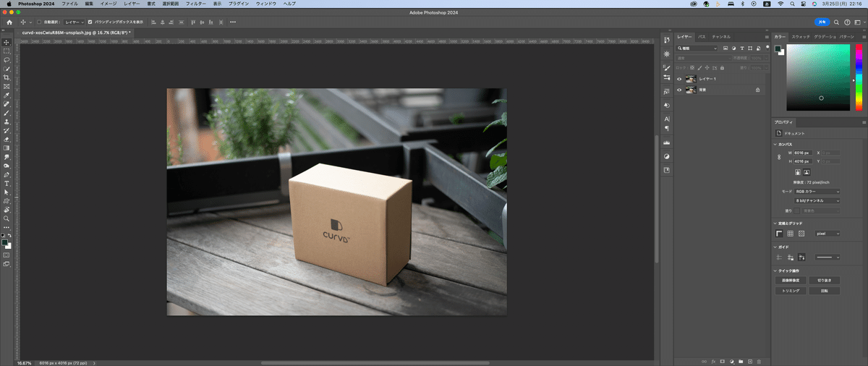This screenshot has height=366, width=868.
Task: Switch to the スウォッチ tab
Action: [801, 36]
